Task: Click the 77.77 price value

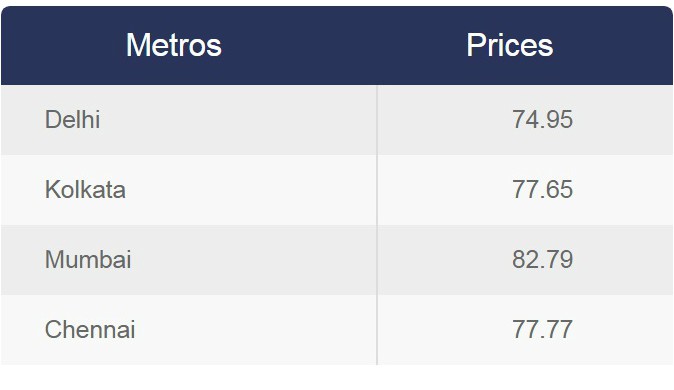Action: tap(542, 330)
